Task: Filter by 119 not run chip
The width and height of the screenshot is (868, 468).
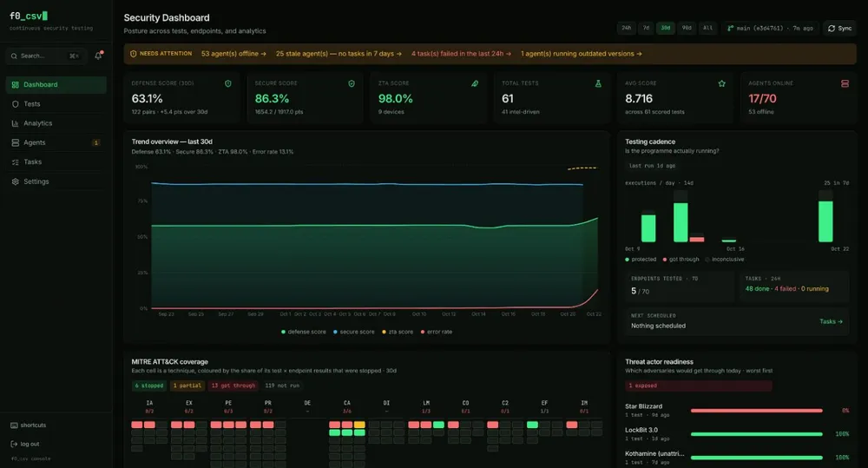Action: (x=282, y=386)
